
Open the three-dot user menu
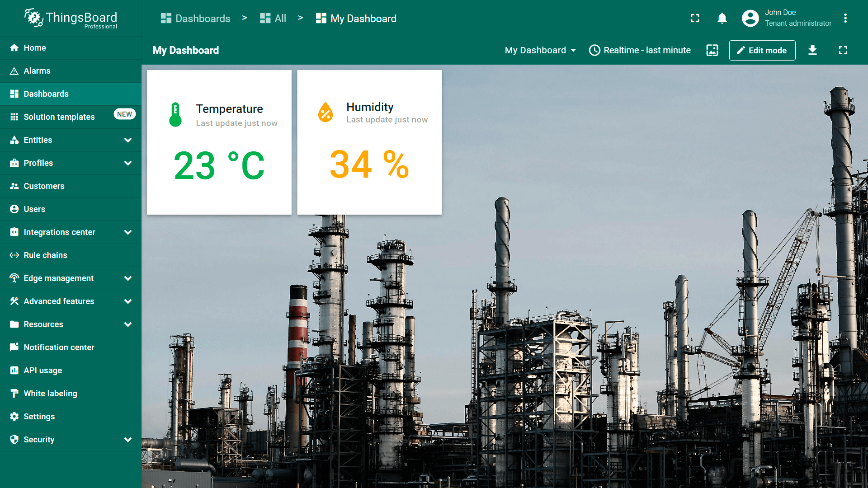tap(845, 19)
